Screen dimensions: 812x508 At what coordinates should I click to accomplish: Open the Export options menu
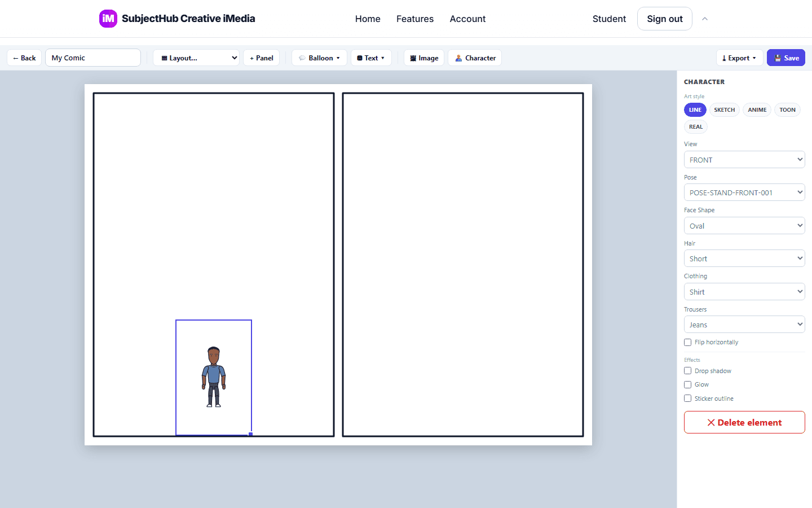click(x=739, y=58)
